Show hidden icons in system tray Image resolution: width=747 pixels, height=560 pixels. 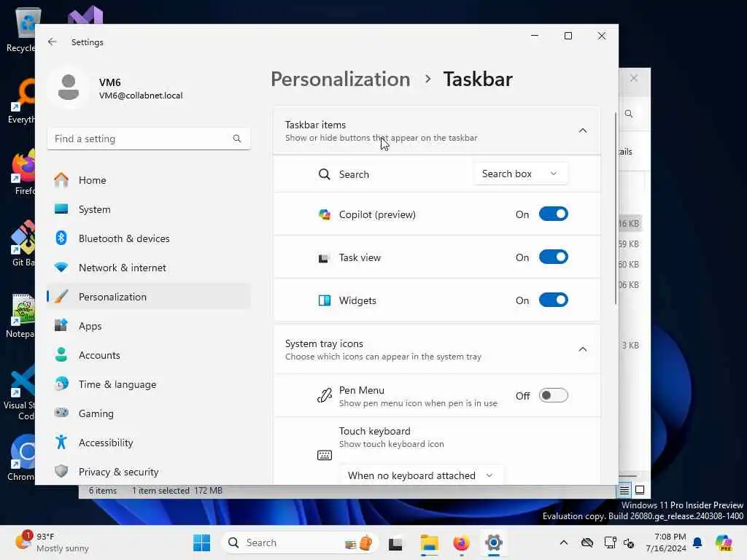564,542
